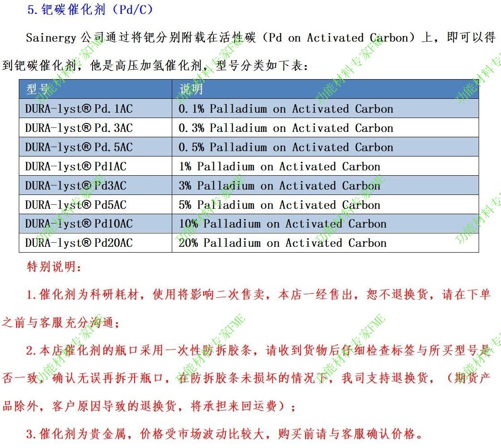
Task: Click '0.1% Palladium on Activated Carbon'
Action: point(286,109)
